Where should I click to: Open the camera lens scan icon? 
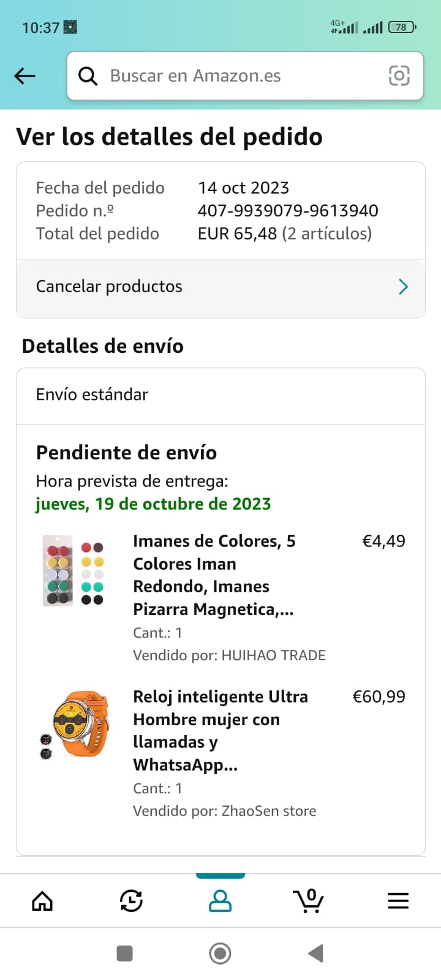pyautogui.click(x=399, y=76)
